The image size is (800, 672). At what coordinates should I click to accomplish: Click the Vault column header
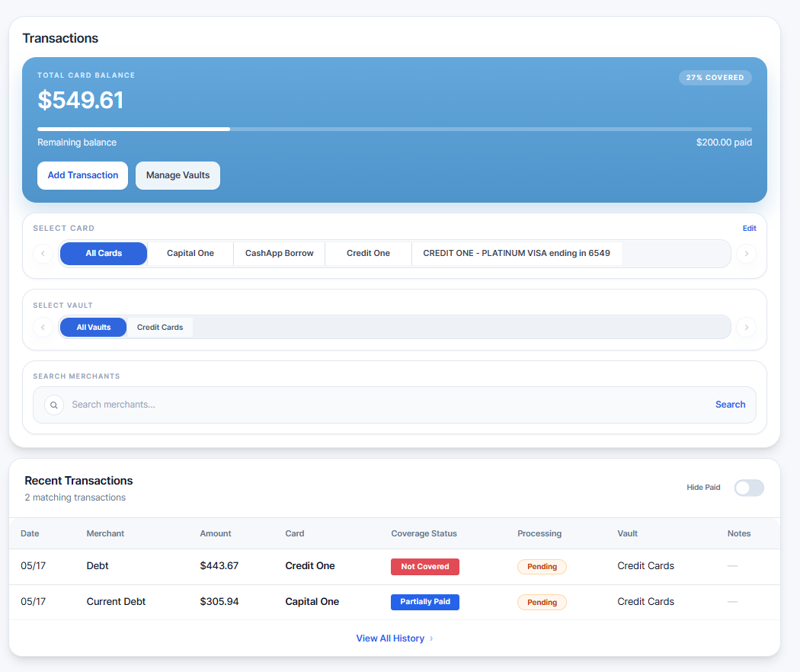click(x=627, y=534)
